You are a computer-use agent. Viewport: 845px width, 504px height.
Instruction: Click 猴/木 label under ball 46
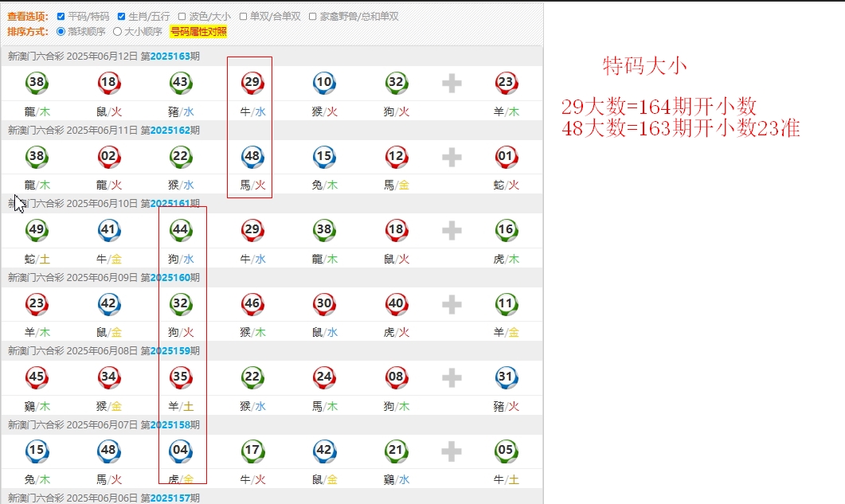point(252,333)
